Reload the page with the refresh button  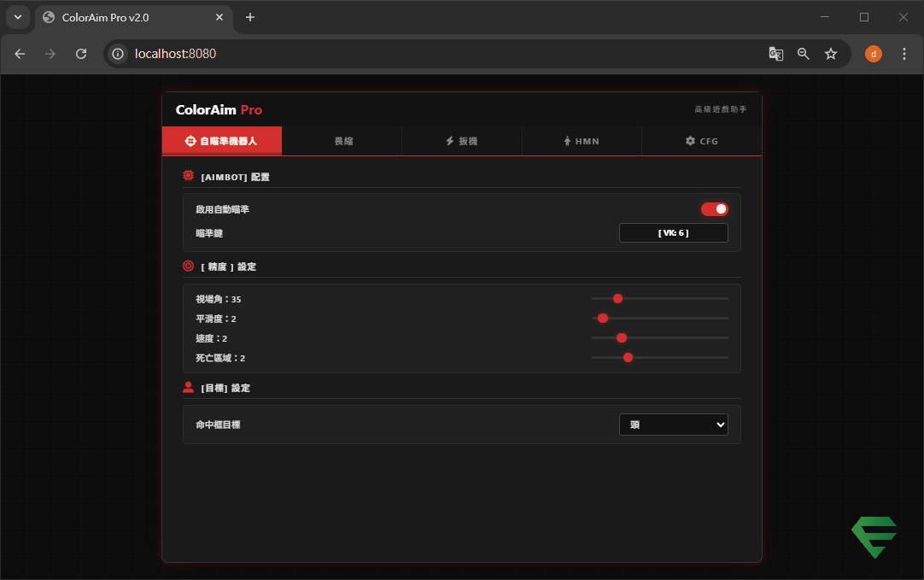(x=81, y=54)
